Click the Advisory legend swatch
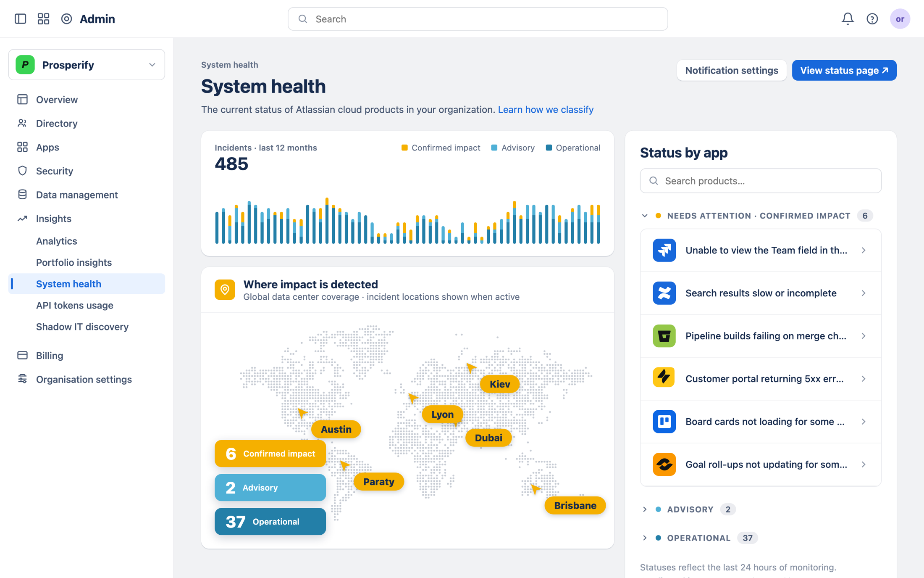The width and height of the screenshot is (924, 578). point(494,148)
